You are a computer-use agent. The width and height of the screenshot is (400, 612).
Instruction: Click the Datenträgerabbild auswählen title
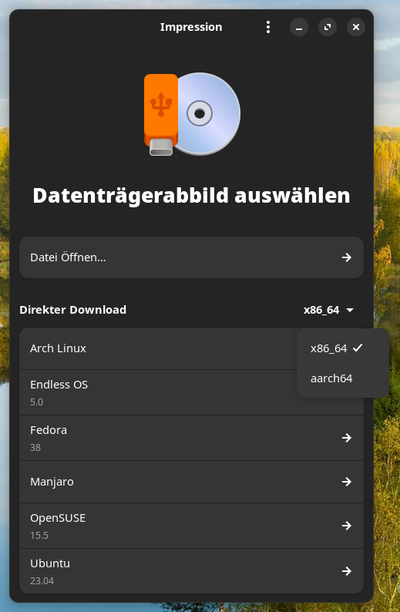click(x=191, y=196)
